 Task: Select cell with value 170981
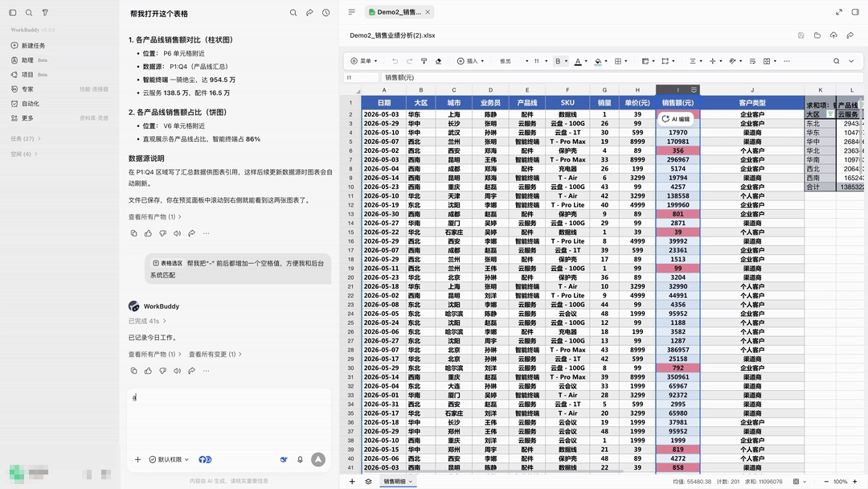[x=678, y=142]
